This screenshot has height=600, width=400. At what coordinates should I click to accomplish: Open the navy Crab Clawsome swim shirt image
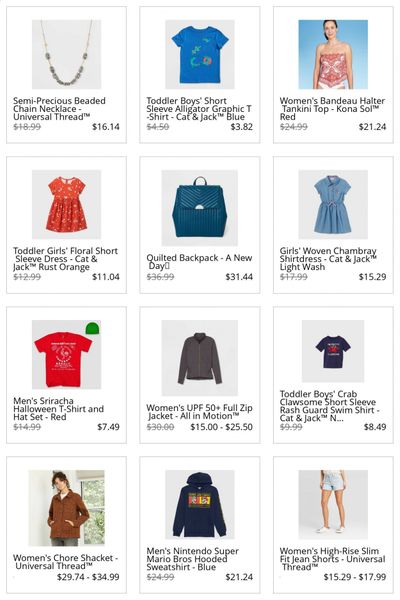click(333, 351)
